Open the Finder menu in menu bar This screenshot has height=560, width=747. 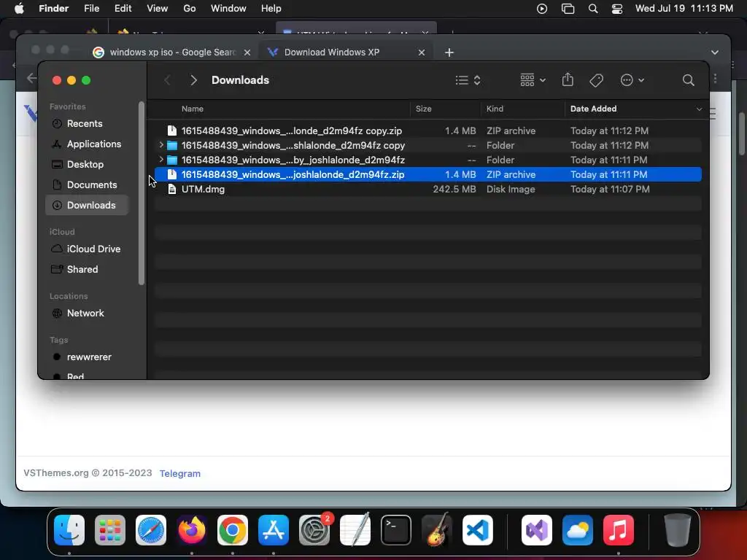tap(53, 9)
